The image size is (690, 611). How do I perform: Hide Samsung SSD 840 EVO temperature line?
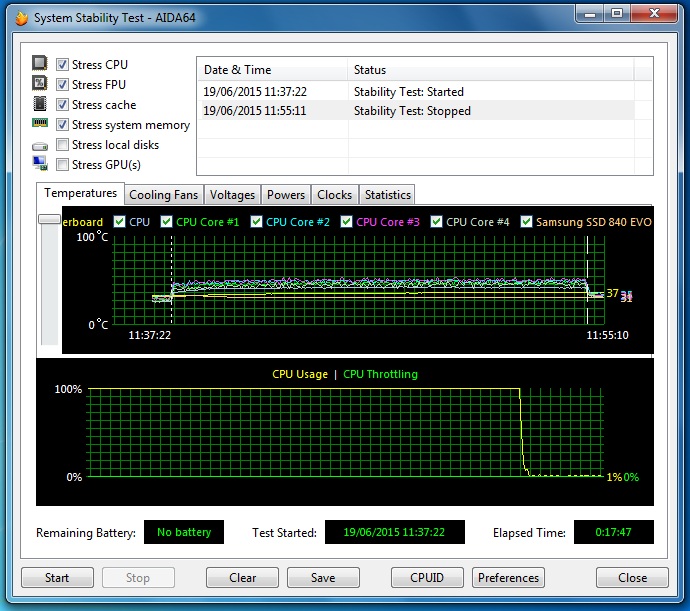pos(527,222)
